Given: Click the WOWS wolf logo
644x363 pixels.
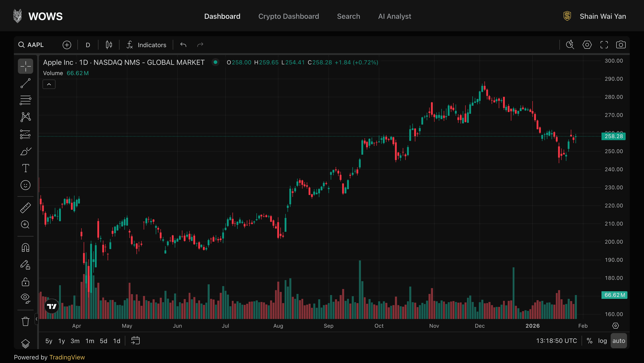Looking at the screenshot, I should (x=17, y=16).
